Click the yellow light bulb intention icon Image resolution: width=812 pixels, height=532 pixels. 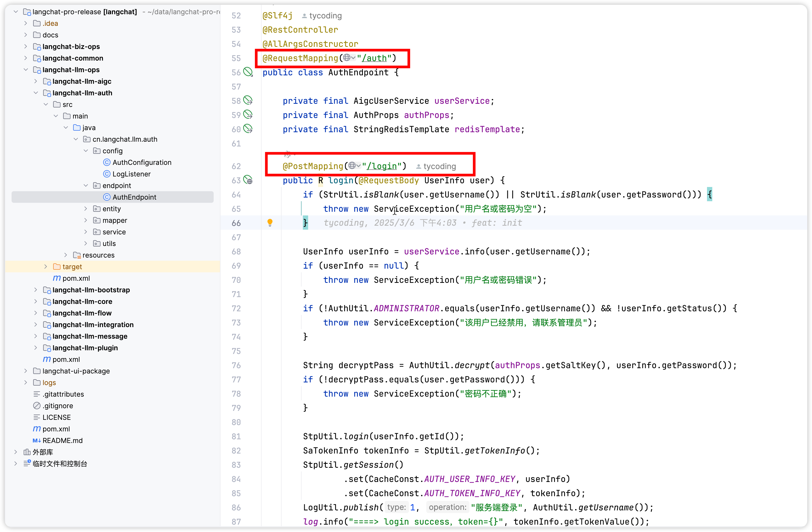(270, 223)
